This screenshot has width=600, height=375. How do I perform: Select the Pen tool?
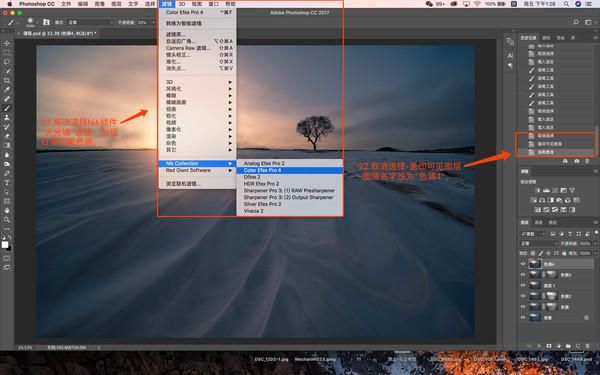[7, 173]
